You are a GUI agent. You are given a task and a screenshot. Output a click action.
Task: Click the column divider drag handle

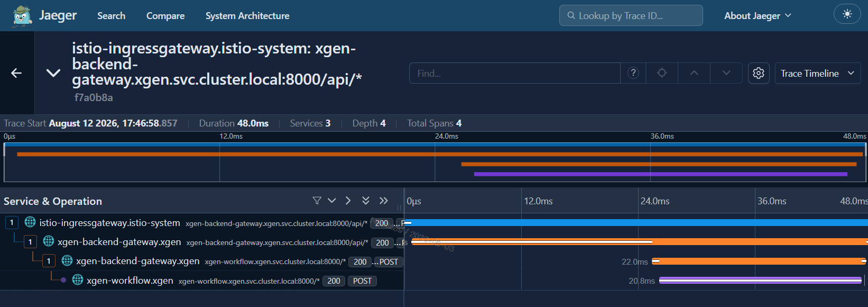tap(400, 208)
